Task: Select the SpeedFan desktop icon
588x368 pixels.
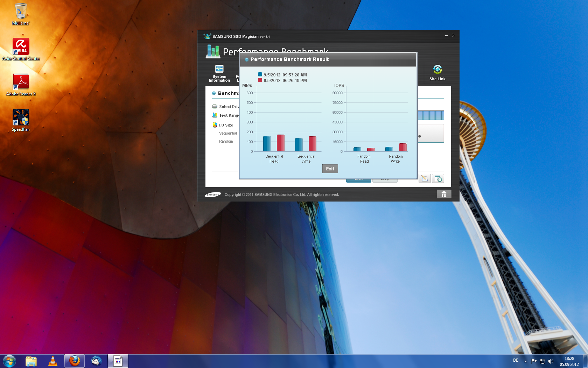Action: click(x=21, y=120)
